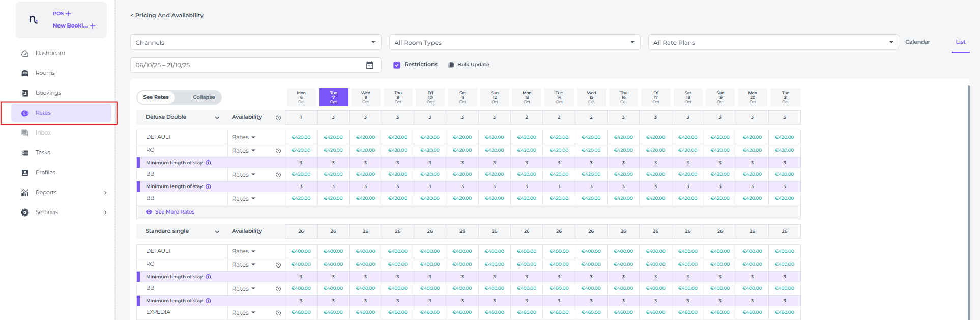Open the All Room Types dropdown
Screen dimensions: 980x320
pos(514,42)
